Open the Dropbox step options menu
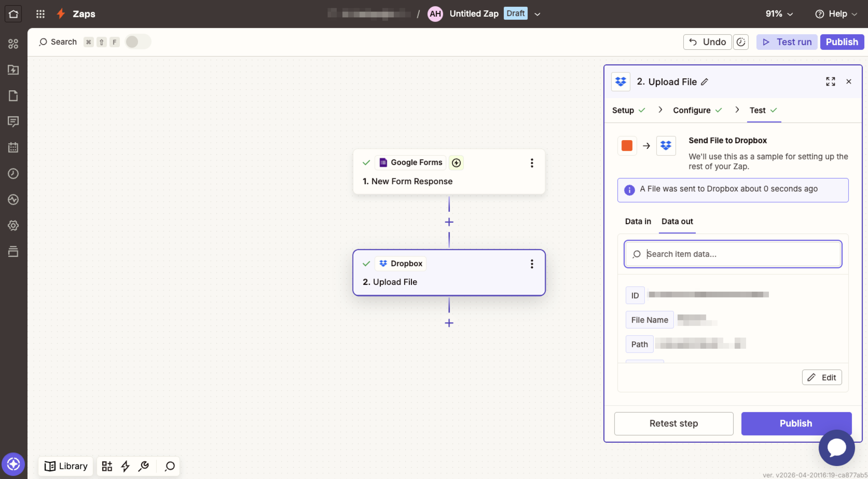868x479 pixels. tap(532, 264)
